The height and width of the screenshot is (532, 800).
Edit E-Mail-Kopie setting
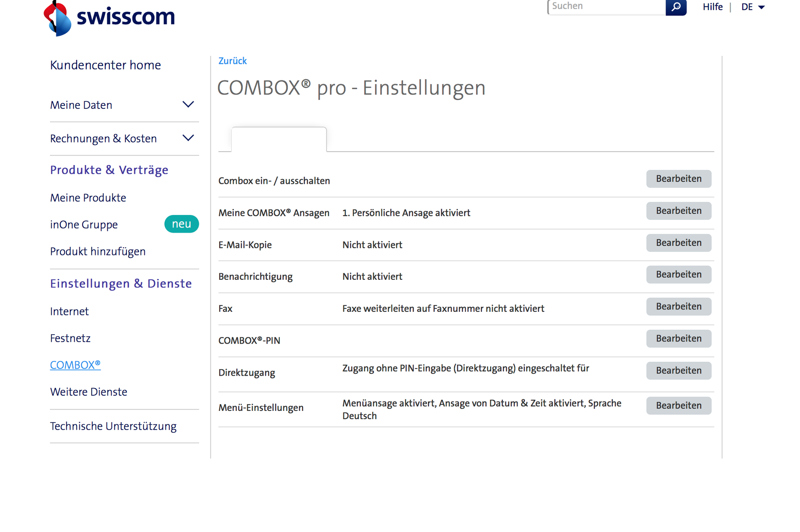[x=678, y=243]
